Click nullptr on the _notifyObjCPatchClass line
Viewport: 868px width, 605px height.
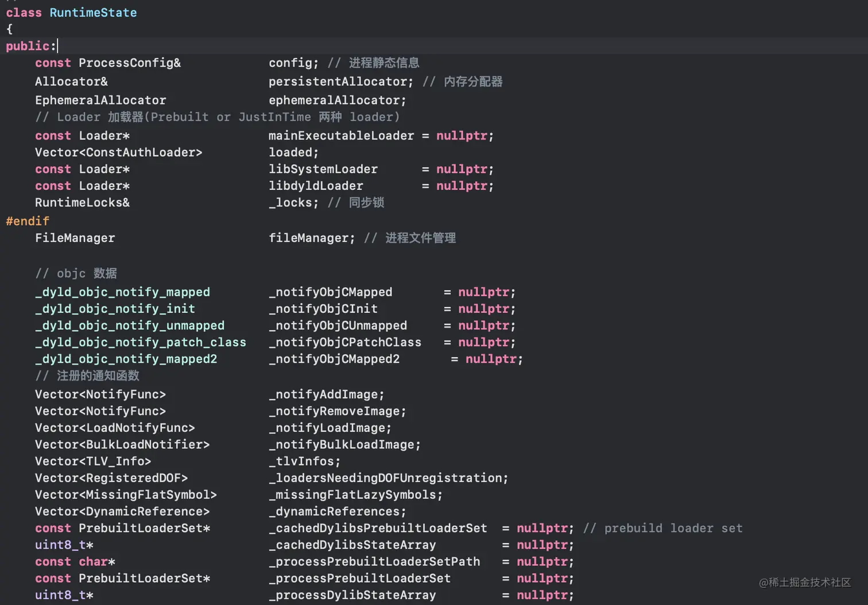click(x=484, y=342)
